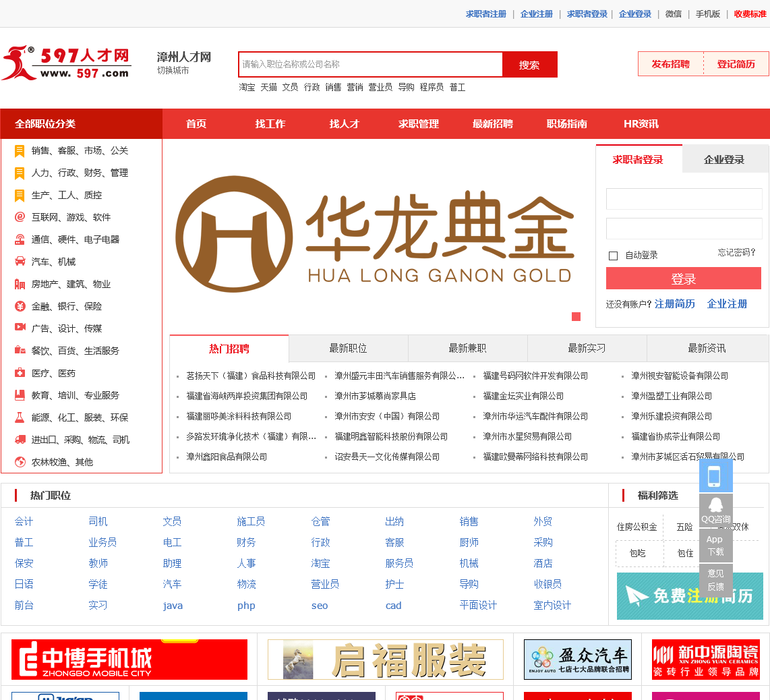This screenshot has width=770, height=700.
Task: Click the 销售、客服 category bookmark icon
Action: pyautogui.click(x=20, y=151)
